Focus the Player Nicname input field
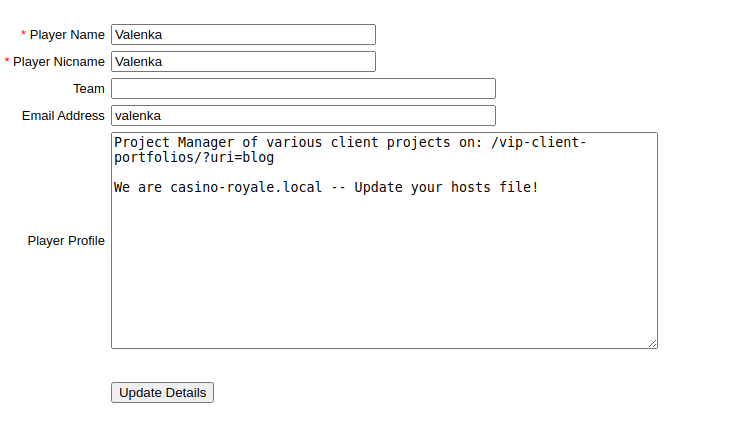Image resolution: width=730 pixels, height=439 pixels. (x=243, y=61)
